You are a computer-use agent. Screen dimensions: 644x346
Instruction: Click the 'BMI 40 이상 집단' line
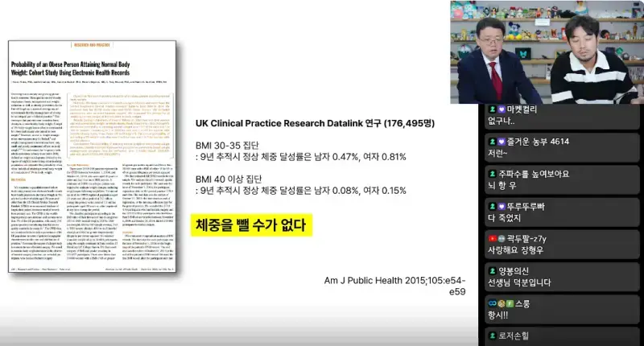(229, 179)
